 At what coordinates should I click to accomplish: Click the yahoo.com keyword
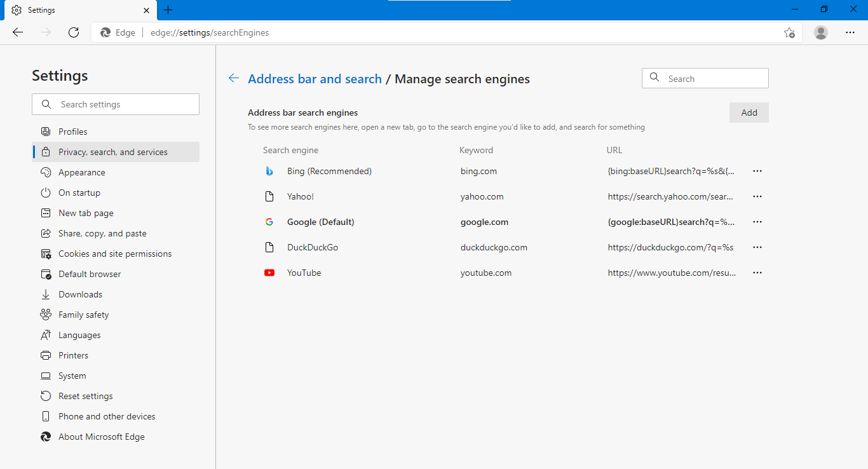(482, 196)
